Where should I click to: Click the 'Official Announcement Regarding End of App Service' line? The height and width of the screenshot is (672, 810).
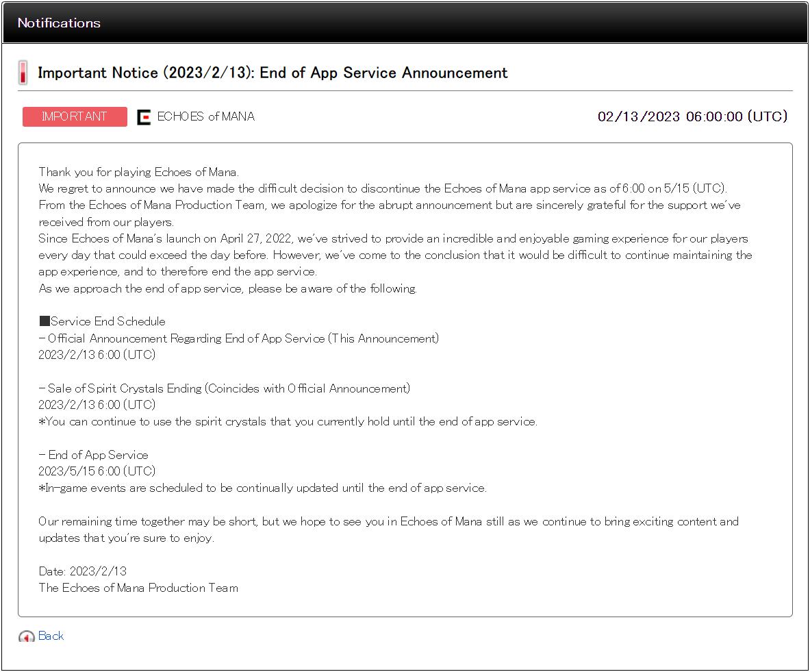click(x=239, y=338)
